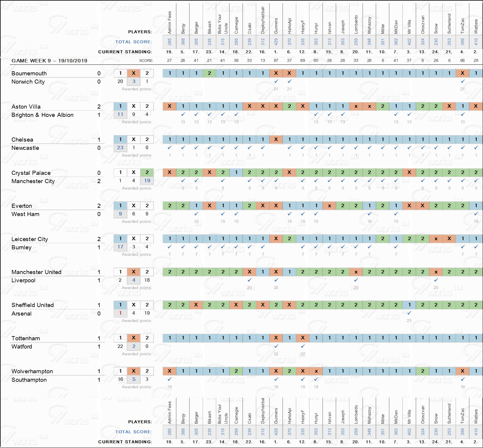Select the Game Week 9 date heading

tap(49, 61)
